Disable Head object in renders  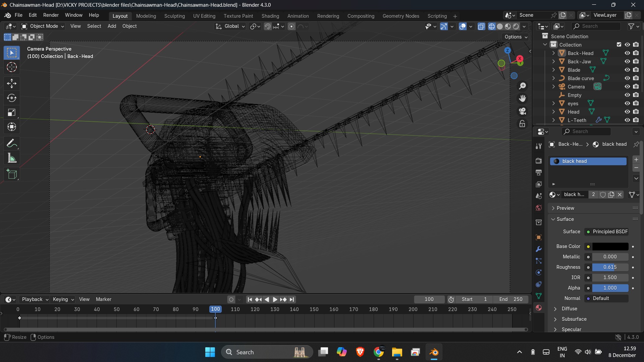pyautogui.click(x=636, y=112)
